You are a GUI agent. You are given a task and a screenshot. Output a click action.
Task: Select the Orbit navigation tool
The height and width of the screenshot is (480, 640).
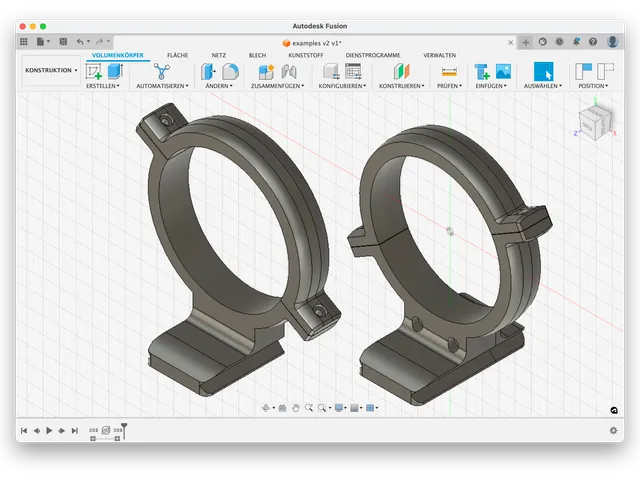click(x=266, y=408)
